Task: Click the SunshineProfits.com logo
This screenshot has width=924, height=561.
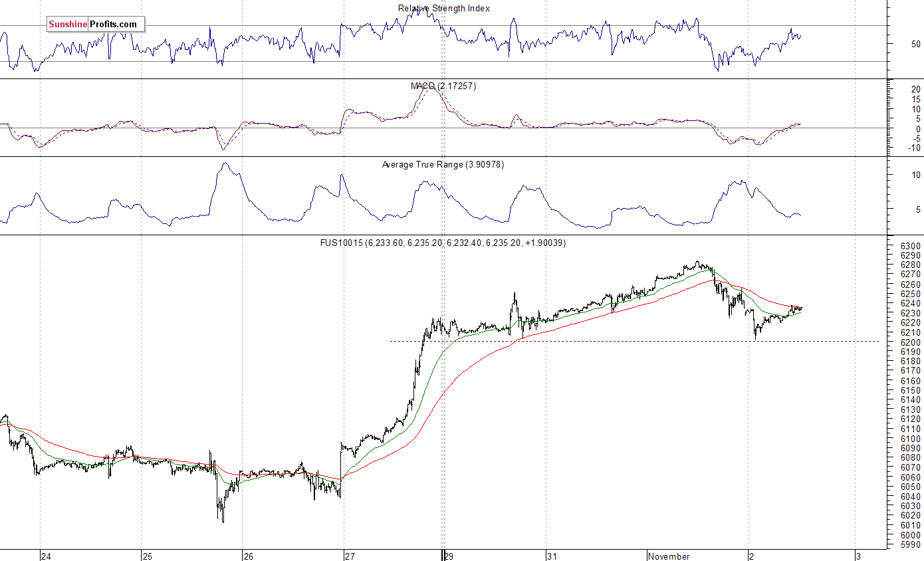Action: [x=95, y=25]
